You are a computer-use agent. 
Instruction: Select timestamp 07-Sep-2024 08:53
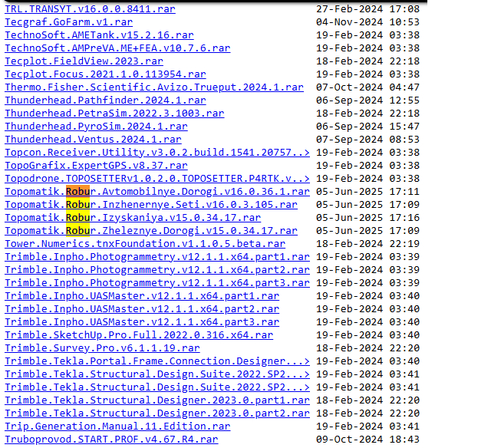[368, 140]
